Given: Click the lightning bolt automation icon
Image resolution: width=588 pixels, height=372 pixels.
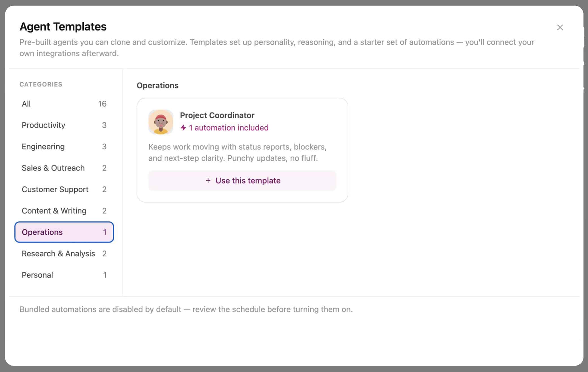Looking at the screenshot, I should (x=183, y=128).
